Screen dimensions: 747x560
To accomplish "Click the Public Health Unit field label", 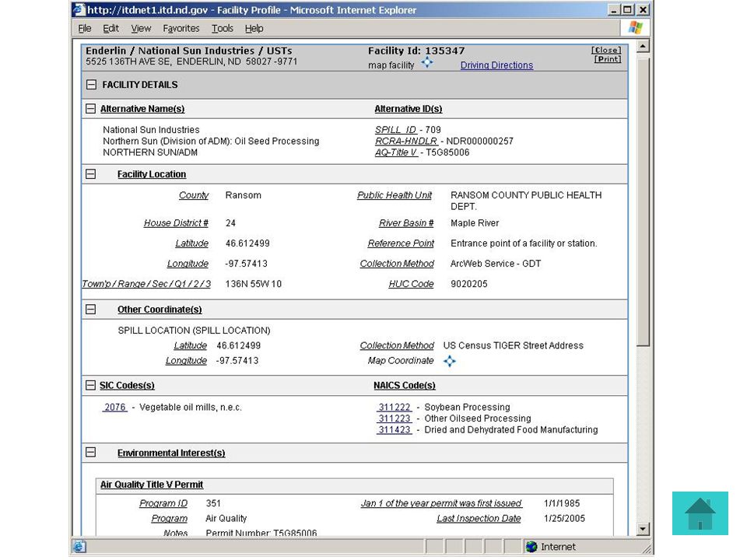I will pos(395,195).
